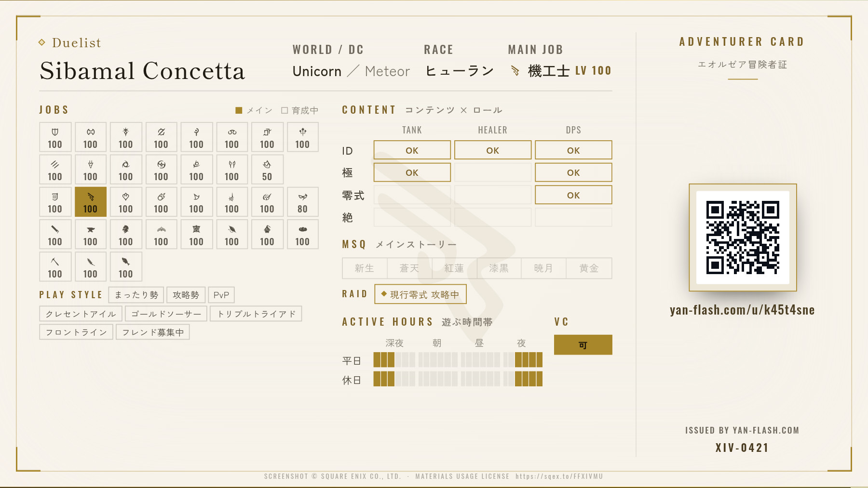Click the Monk job tile
The width and height of the screenshot is (868, 488).
coord(55,170)
